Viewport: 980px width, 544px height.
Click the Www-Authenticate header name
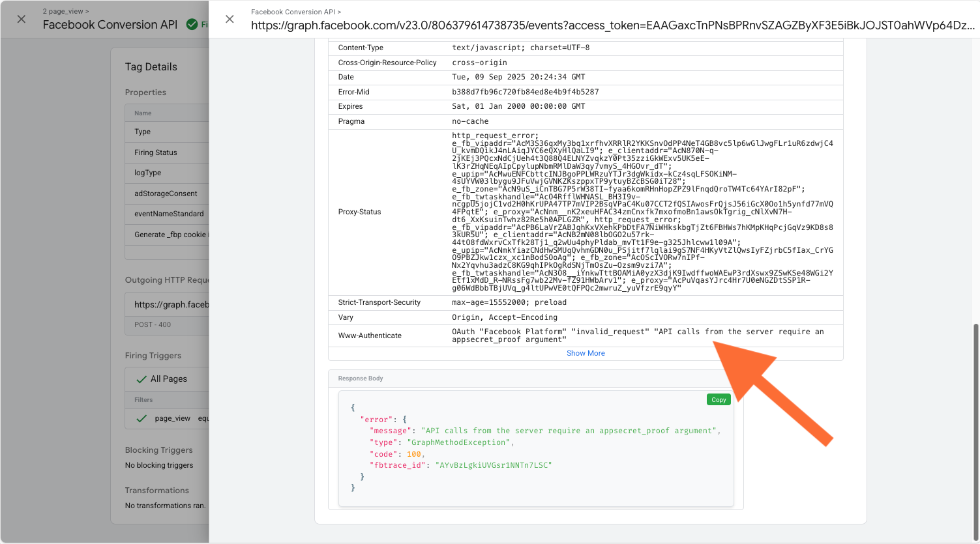(370, 336)
